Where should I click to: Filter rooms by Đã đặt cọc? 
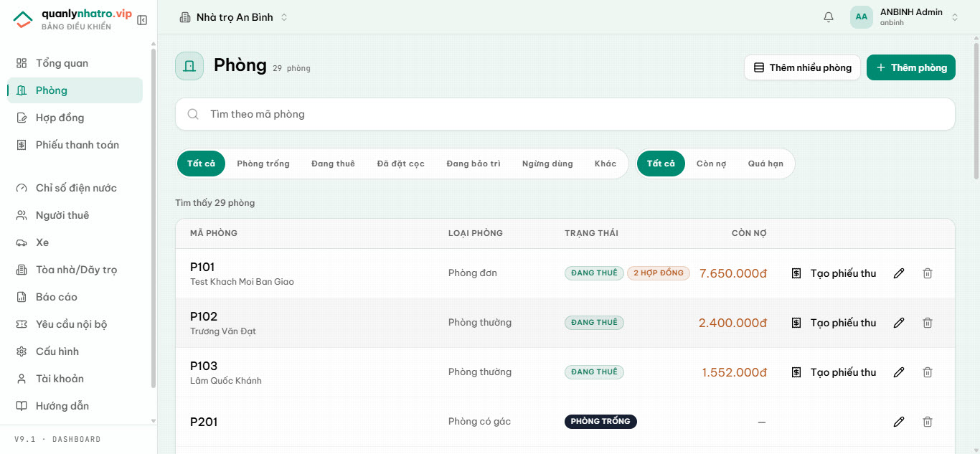(x=401, y=164)
